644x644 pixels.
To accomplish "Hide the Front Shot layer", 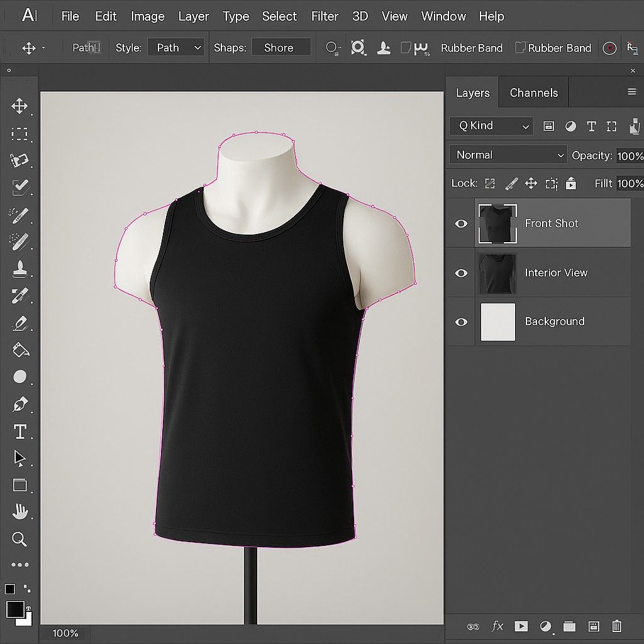I will (x=461, y=223).
